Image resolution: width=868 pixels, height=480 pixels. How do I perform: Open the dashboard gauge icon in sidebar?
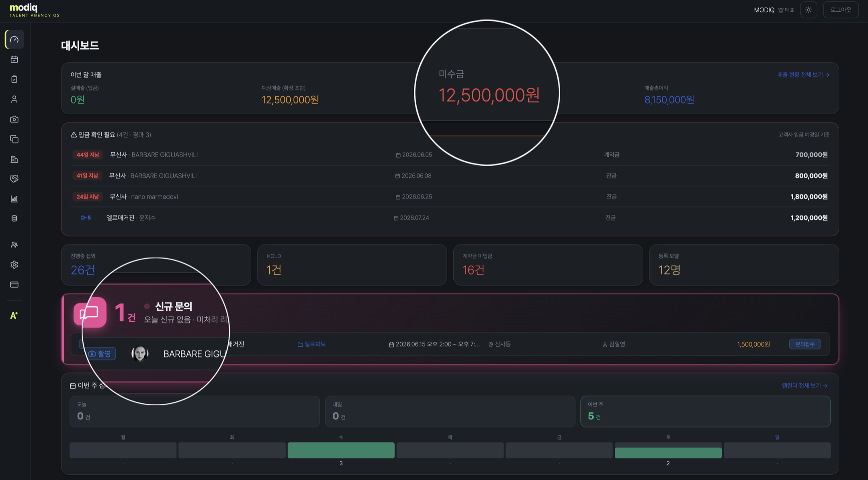14,39
